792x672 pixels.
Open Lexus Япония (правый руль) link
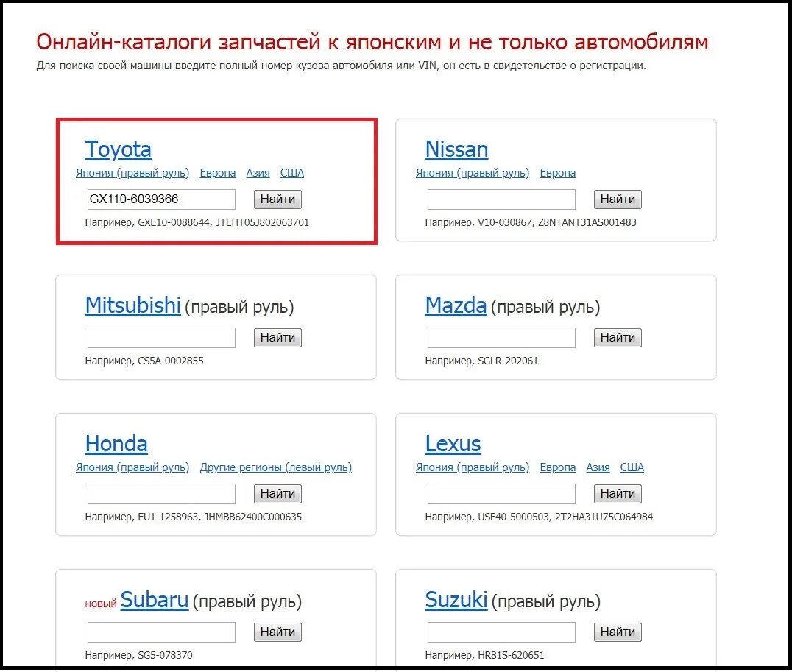coord(473,467)
